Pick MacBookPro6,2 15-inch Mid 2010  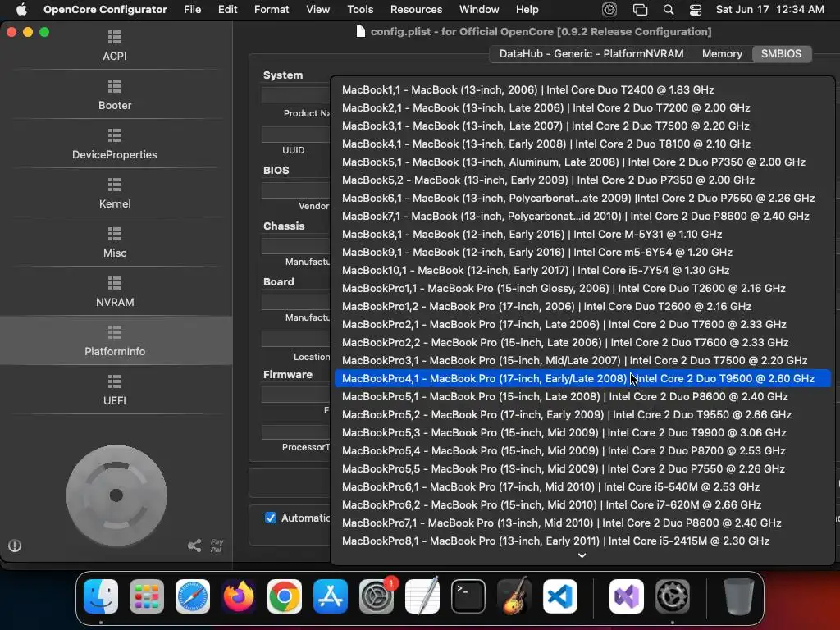click(582, 504)
